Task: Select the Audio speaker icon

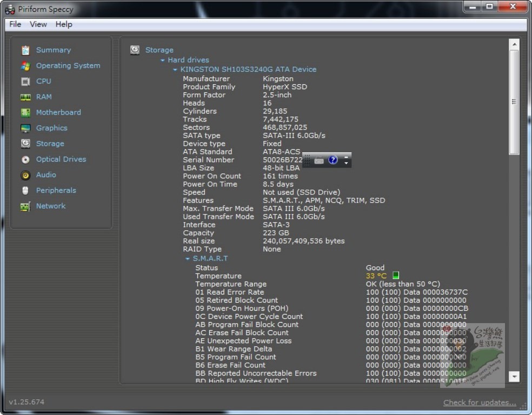Action: [25, 175]
